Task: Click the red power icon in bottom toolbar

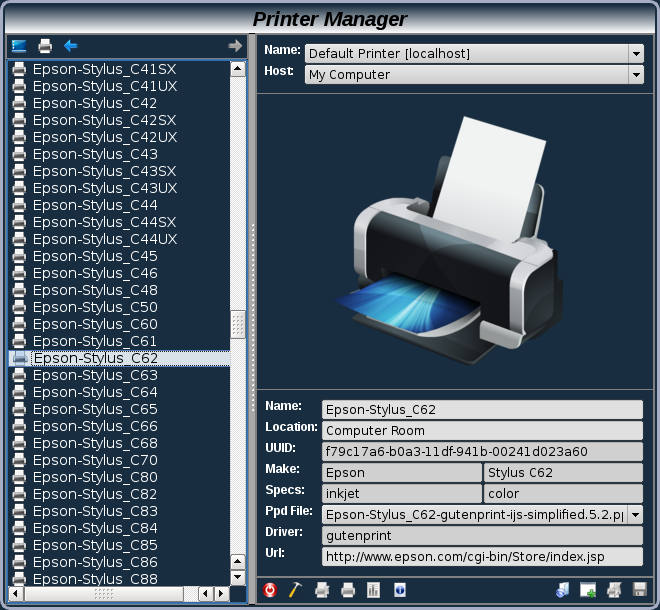Action: (270, 590)
